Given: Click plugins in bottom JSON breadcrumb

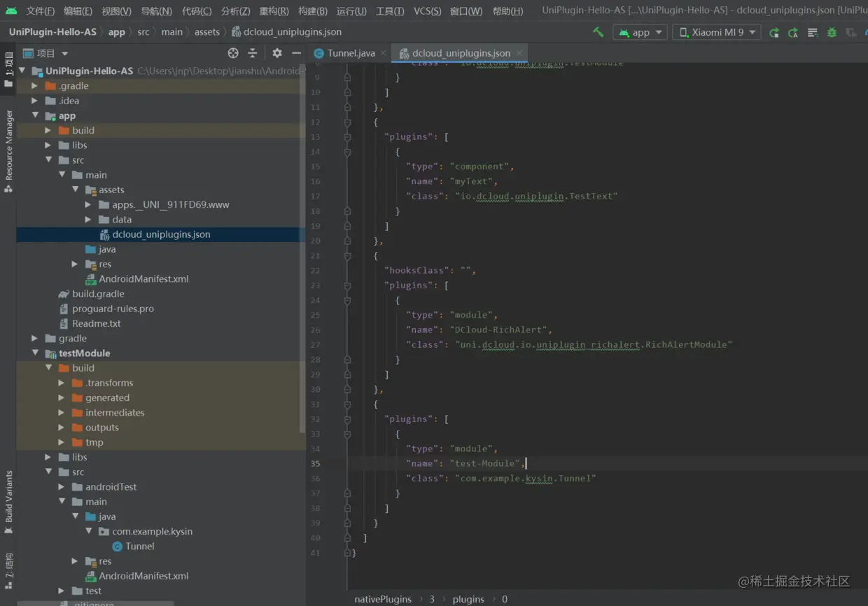Looking at the screenshot, I should point(468,599).
